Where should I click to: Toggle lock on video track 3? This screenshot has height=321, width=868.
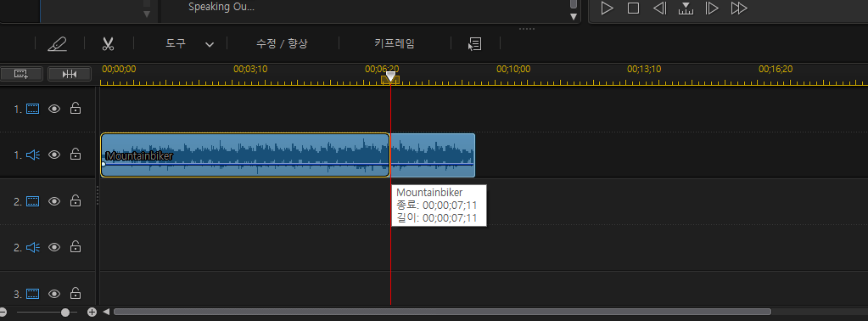(76, 293)
